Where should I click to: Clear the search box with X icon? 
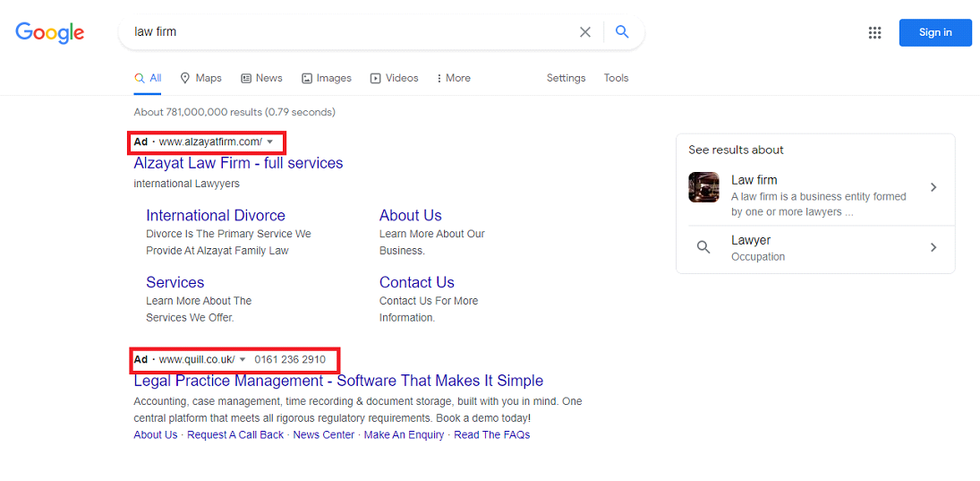[585, 32]
